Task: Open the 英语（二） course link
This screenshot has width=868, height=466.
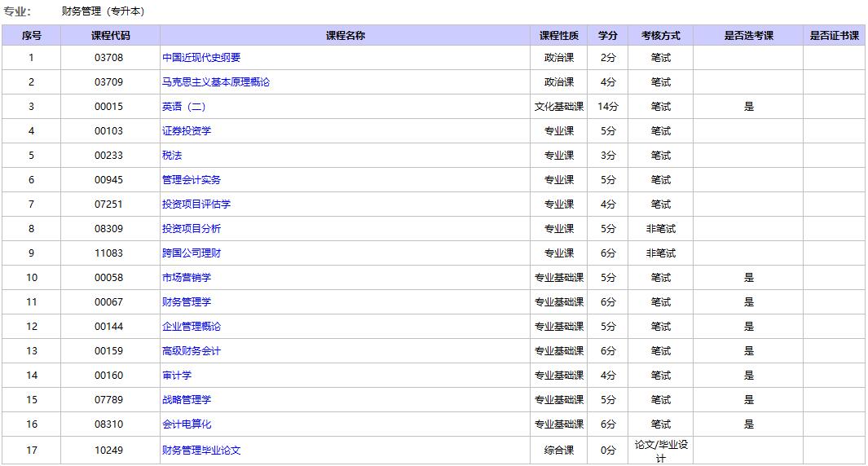Action: pyautogui.click(x=183, y=106)
